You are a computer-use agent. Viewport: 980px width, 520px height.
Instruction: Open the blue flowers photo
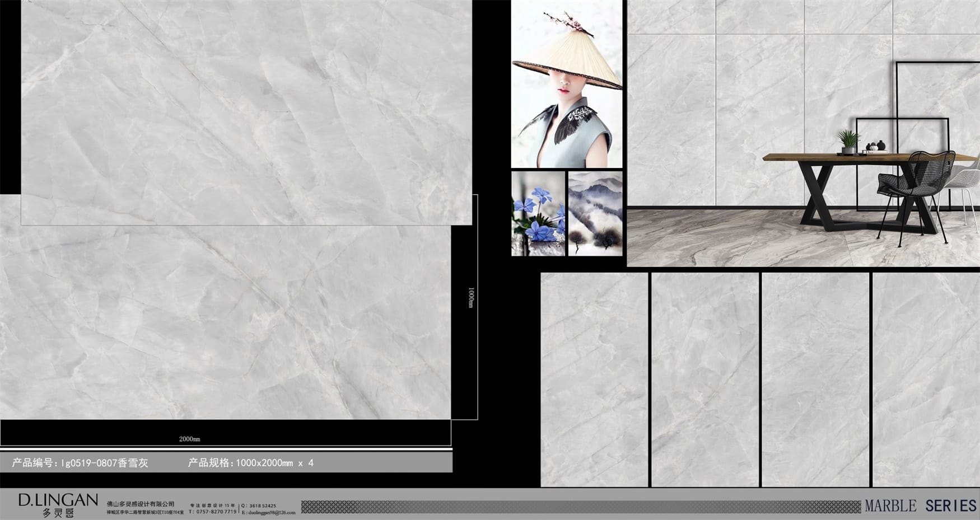pyautogui.click(x=538, y=214)
